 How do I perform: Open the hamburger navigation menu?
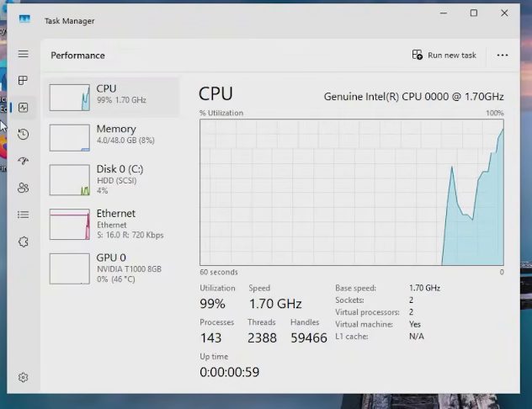tap(23, 54)
